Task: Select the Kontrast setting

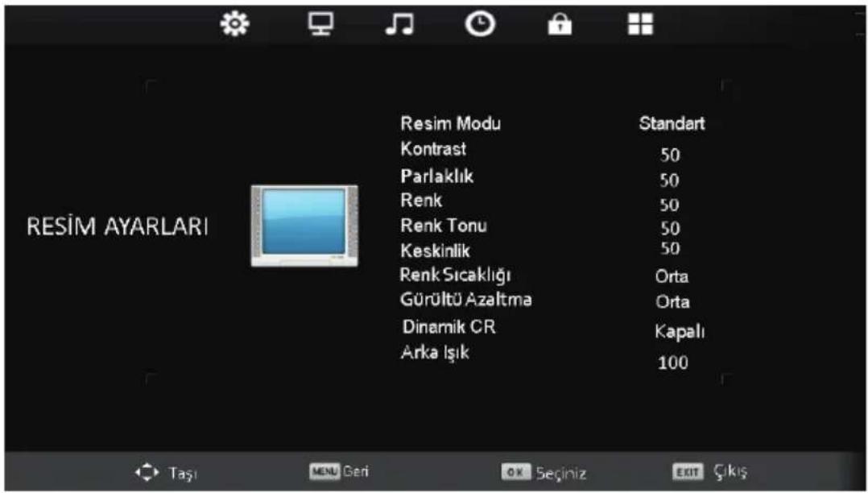Action: 433,149
